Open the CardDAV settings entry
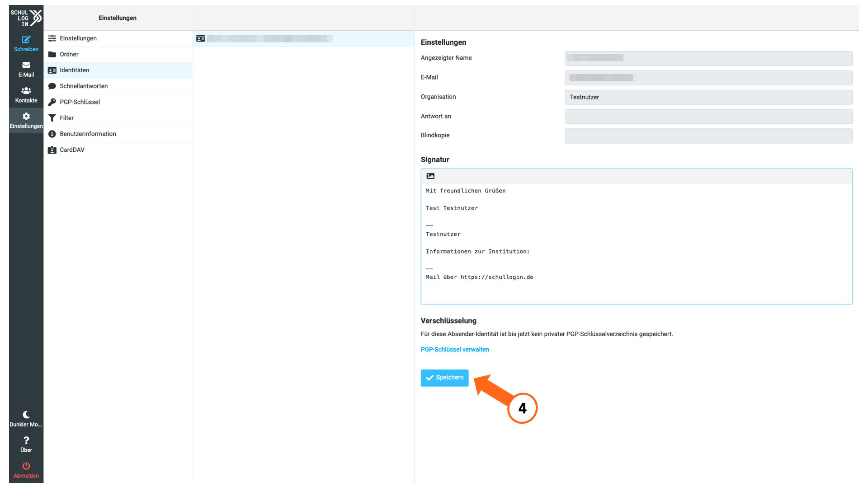 pos(118,150)
